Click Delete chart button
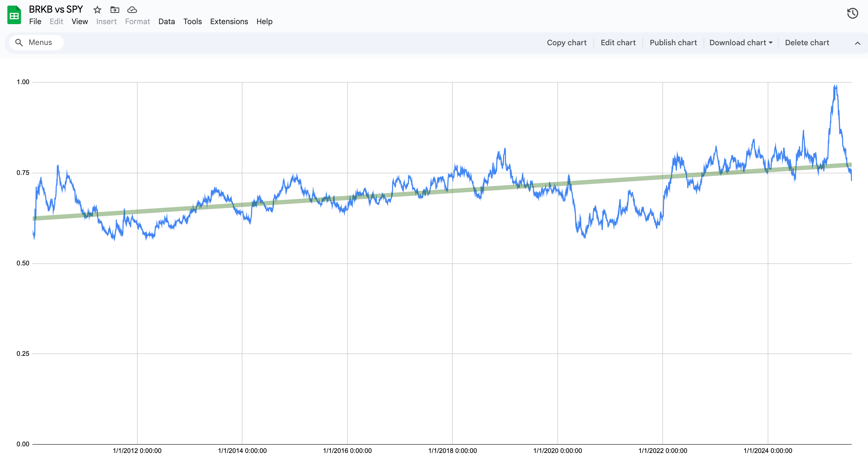868x465 pixels. click(x=807, y=43)
